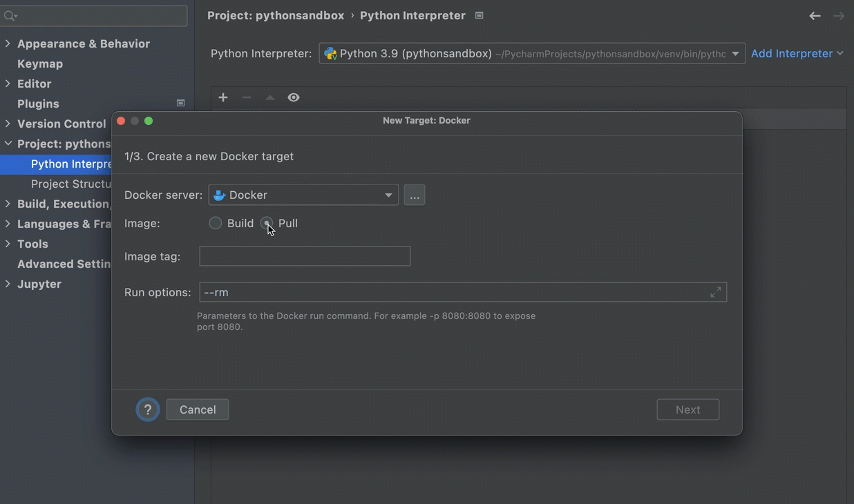Select the Build image radio button
854x504 pixels.
[x=216, y=223]
